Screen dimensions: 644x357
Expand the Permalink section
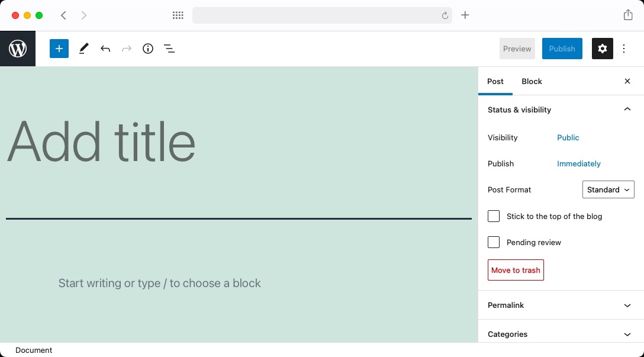560,305
